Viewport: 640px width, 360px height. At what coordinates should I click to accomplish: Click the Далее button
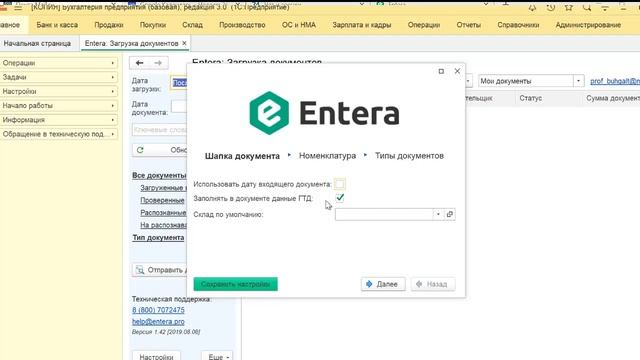[383, 284]
